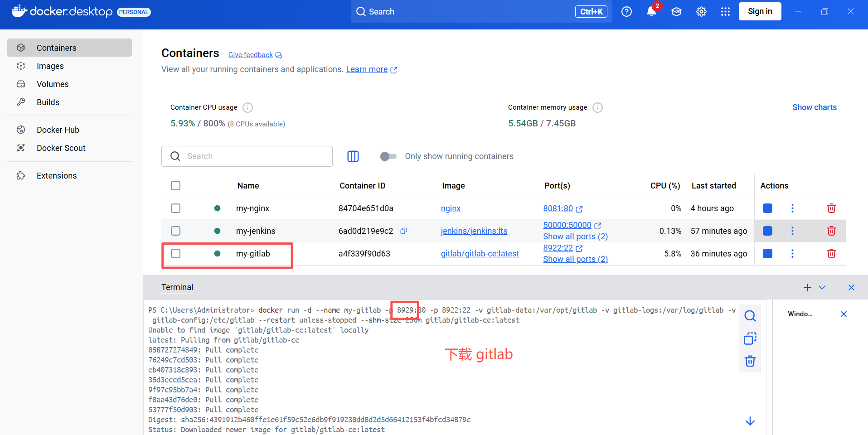Open more actions for my-gitlab
This screenshot has width=868, height=435.
(x=792, y=254)
